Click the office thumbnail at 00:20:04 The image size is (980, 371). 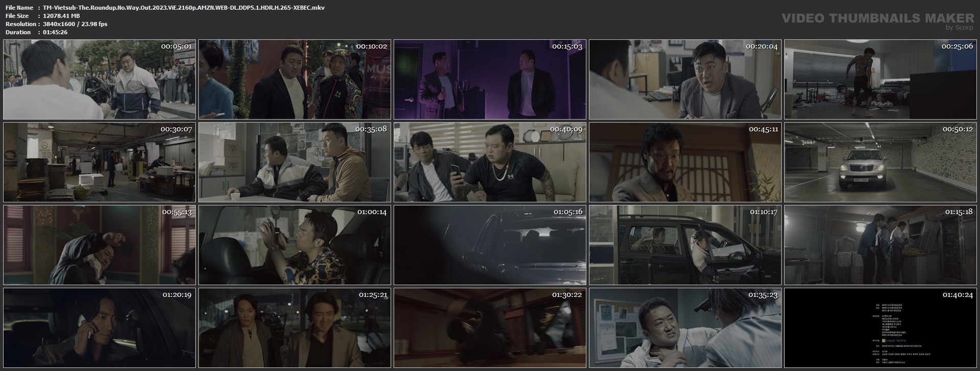click(685, 79)
